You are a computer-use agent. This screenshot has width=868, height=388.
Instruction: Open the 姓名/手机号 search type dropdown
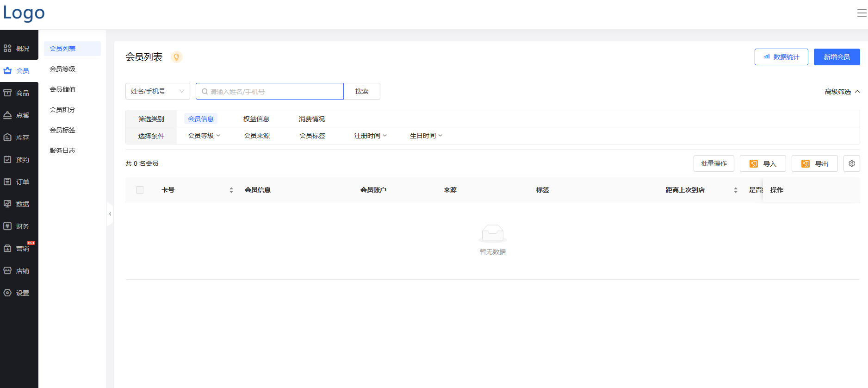click(157, 91)
